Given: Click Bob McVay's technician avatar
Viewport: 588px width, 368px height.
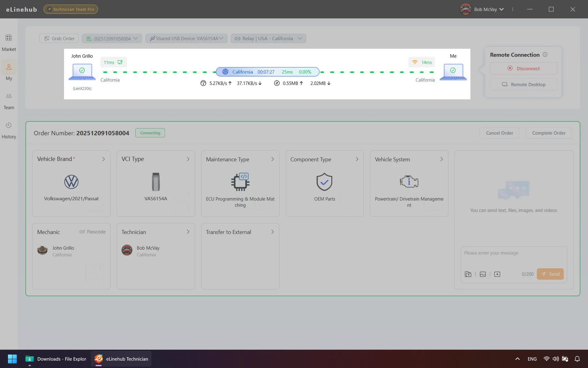Looking at the screenshot, I should [127, 250].
